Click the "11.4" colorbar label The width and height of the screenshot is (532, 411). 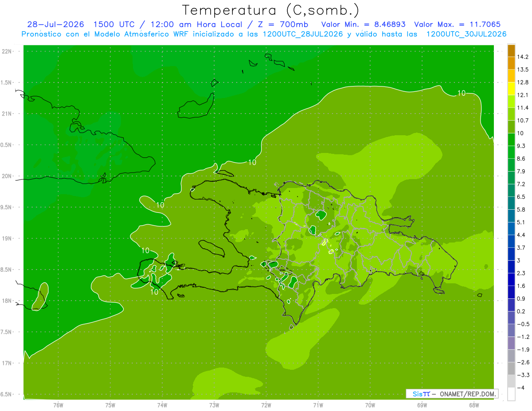[x=523, y=108]
